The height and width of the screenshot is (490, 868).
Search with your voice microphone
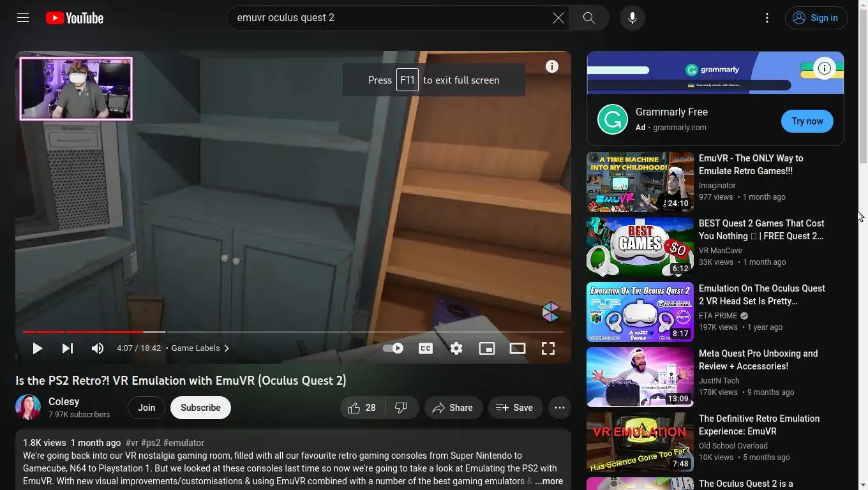click(632, 18)
